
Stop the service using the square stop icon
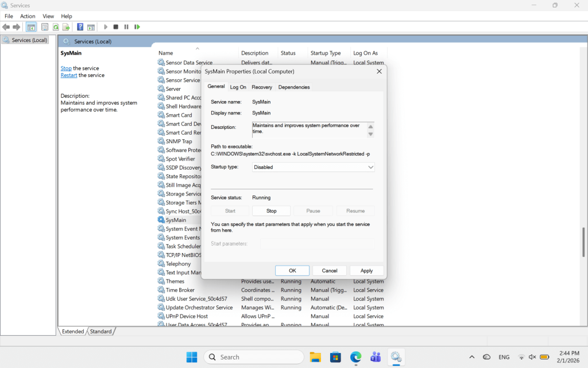coord(115,26)
